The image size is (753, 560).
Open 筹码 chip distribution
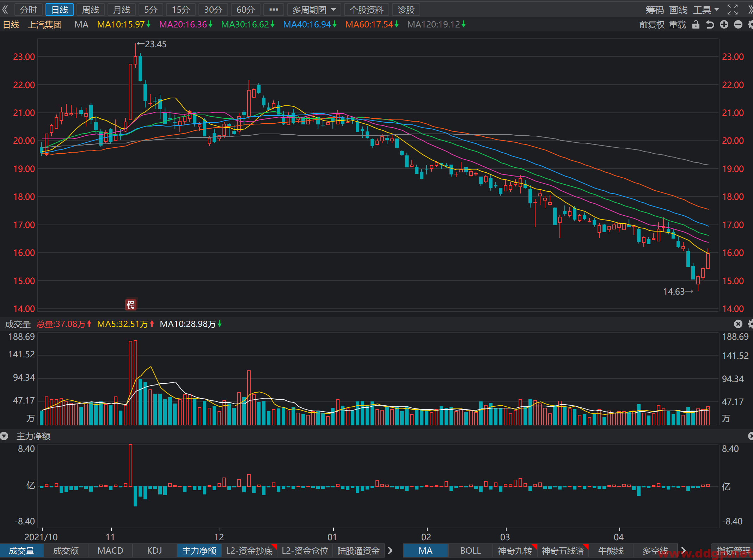click(x=655, y=10)
